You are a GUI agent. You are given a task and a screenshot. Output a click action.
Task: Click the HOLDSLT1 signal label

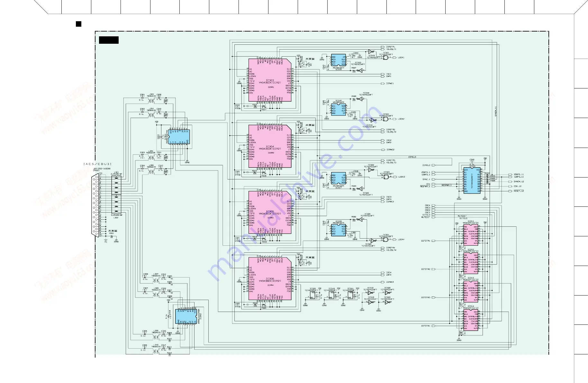[x=391, y=49]
